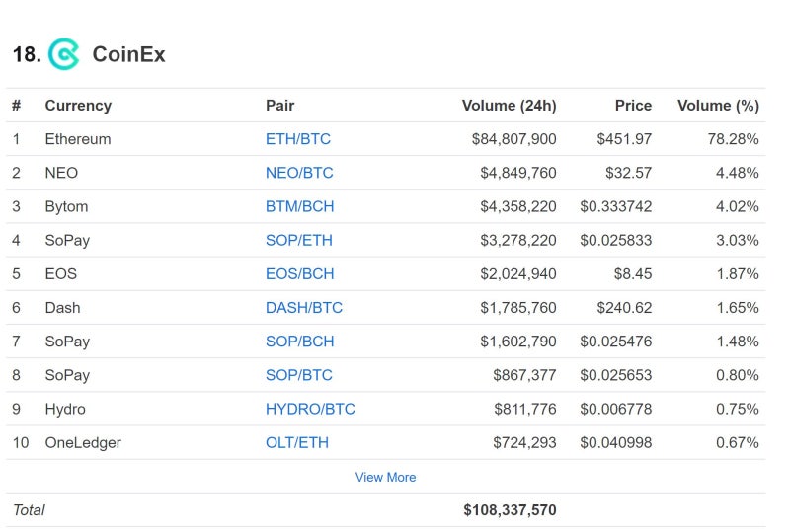
Task: Select the OneLedger currency name
Action: [x=83, y=443]
